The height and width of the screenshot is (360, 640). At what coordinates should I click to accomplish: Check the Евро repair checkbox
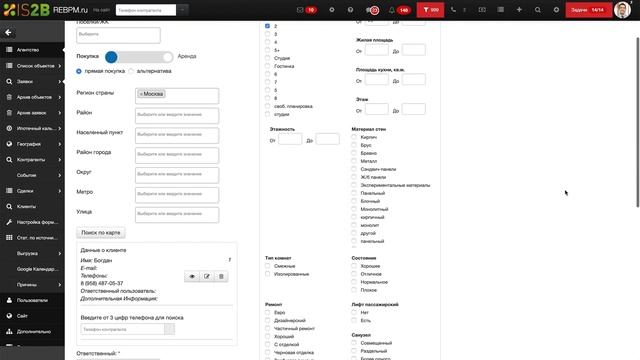[x=267, y=312]
